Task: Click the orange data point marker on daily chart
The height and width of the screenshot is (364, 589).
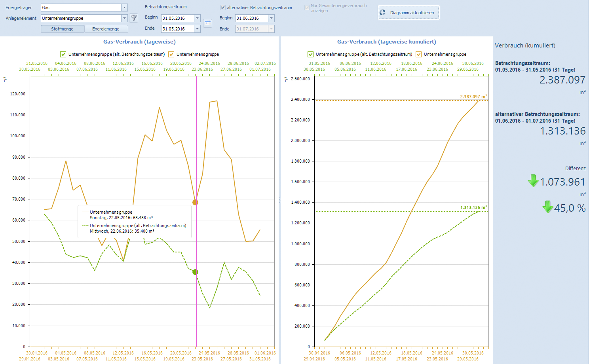Action: click(x=195, y=202)
